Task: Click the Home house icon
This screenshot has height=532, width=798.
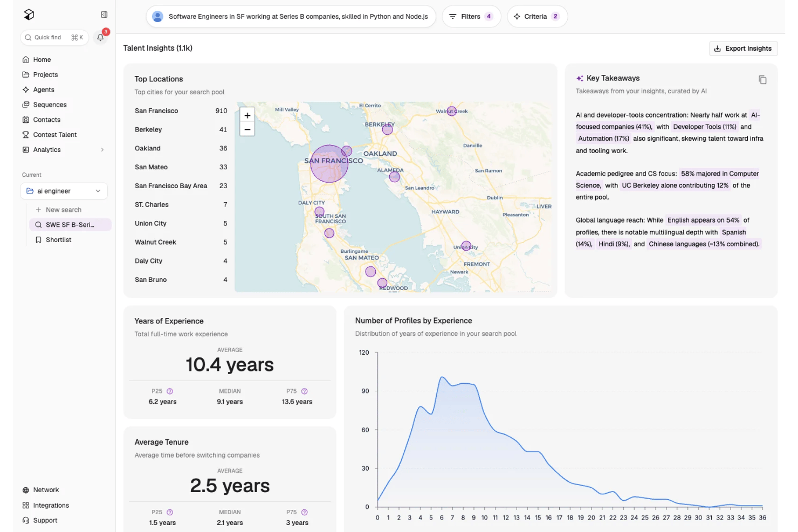Action: tap(26, 60)
